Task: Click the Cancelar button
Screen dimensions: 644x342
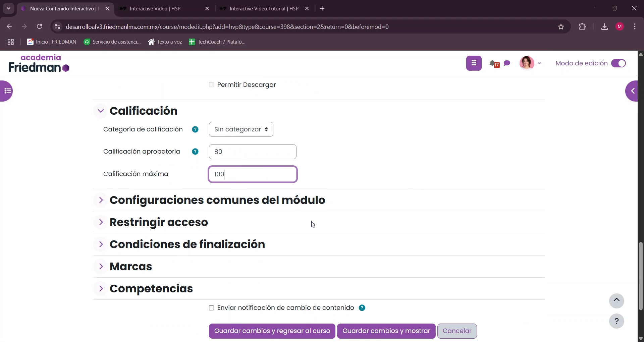Action: [457, 331]
